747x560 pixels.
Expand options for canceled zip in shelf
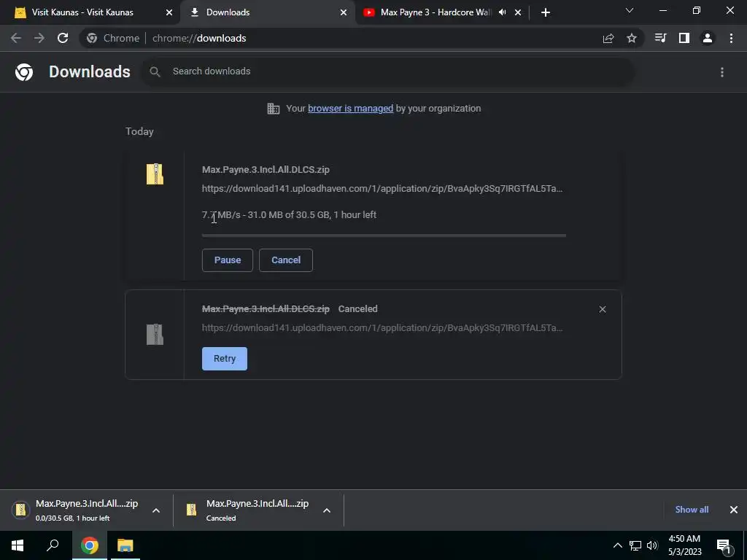coord(327,510)
